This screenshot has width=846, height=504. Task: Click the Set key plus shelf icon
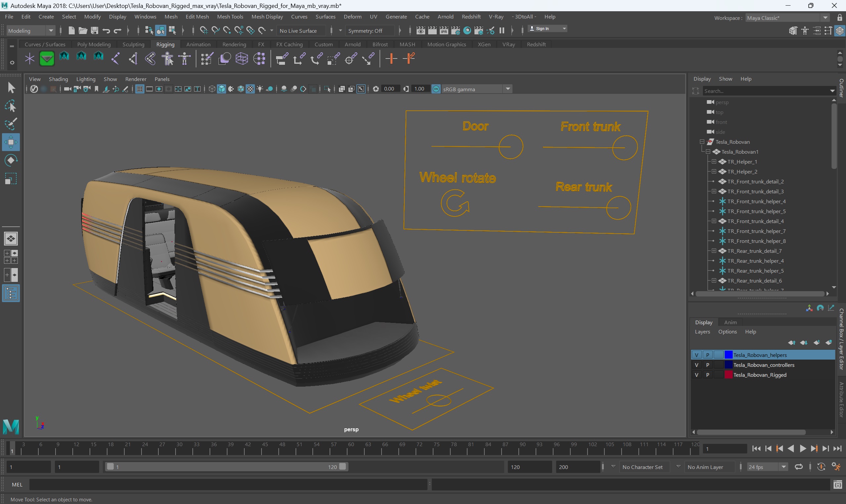coord(391,58)
